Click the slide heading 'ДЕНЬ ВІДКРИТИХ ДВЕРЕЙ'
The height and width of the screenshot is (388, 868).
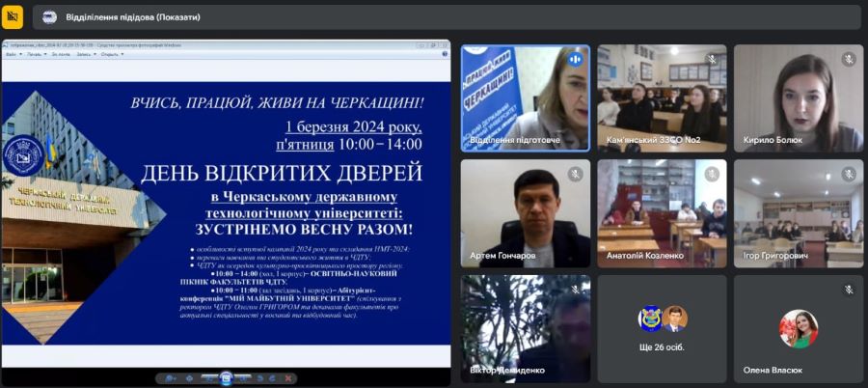[x=282, y=174]
